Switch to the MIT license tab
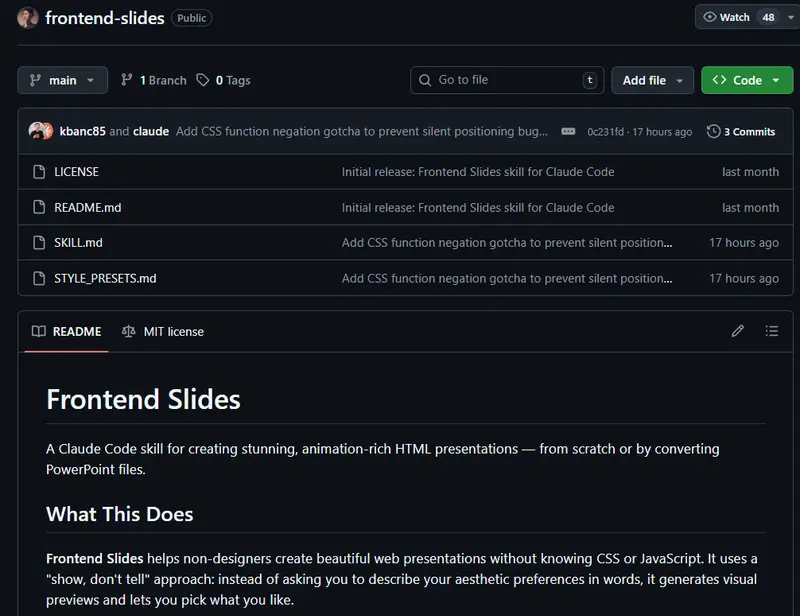Screen dimensions: 800x616 click(173, 331)
